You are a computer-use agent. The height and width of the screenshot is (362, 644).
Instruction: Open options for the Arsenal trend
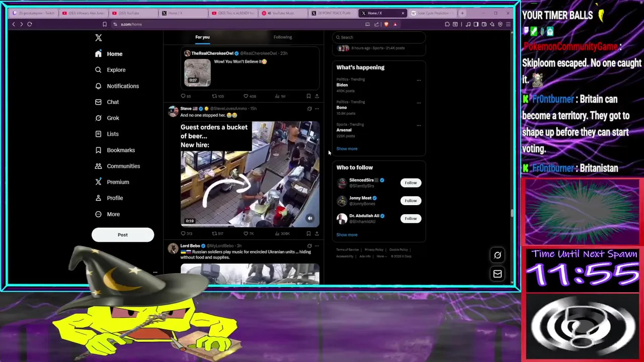[419, 125]
